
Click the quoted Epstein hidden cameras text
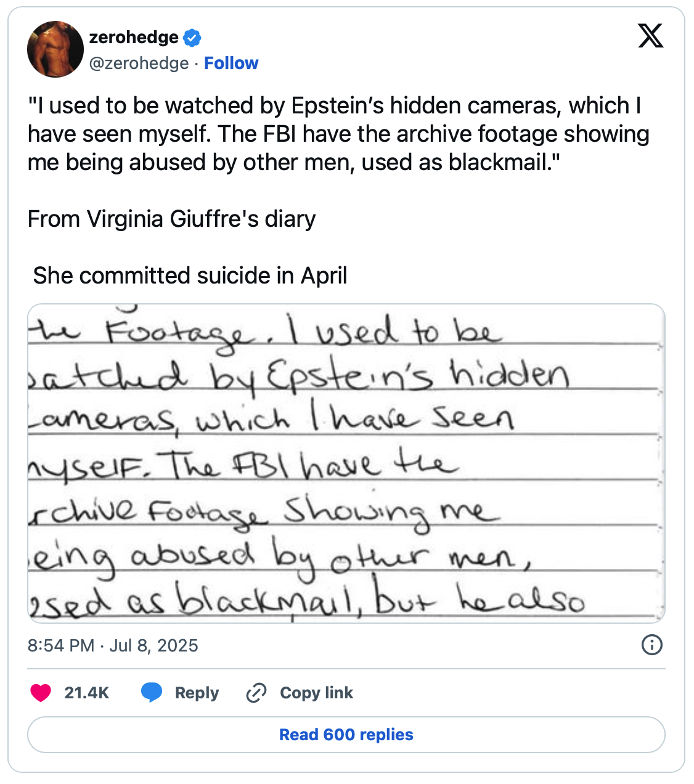338,134
